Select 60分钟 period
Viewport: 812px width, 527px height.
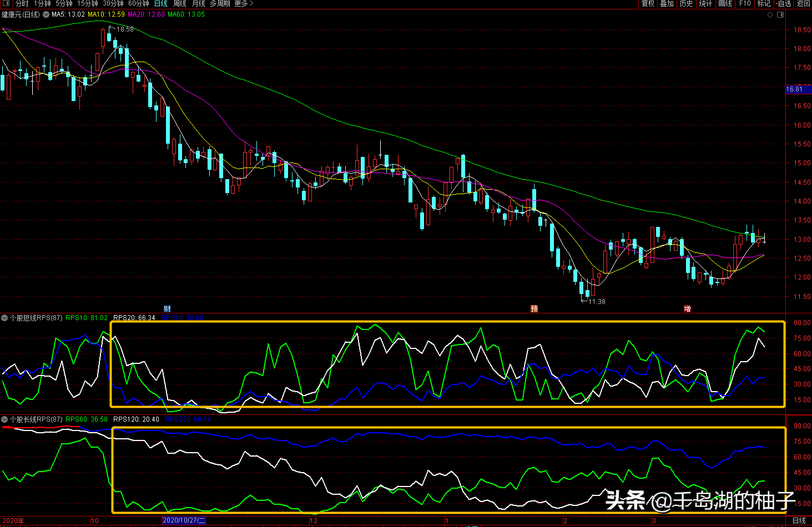(139, 3)
